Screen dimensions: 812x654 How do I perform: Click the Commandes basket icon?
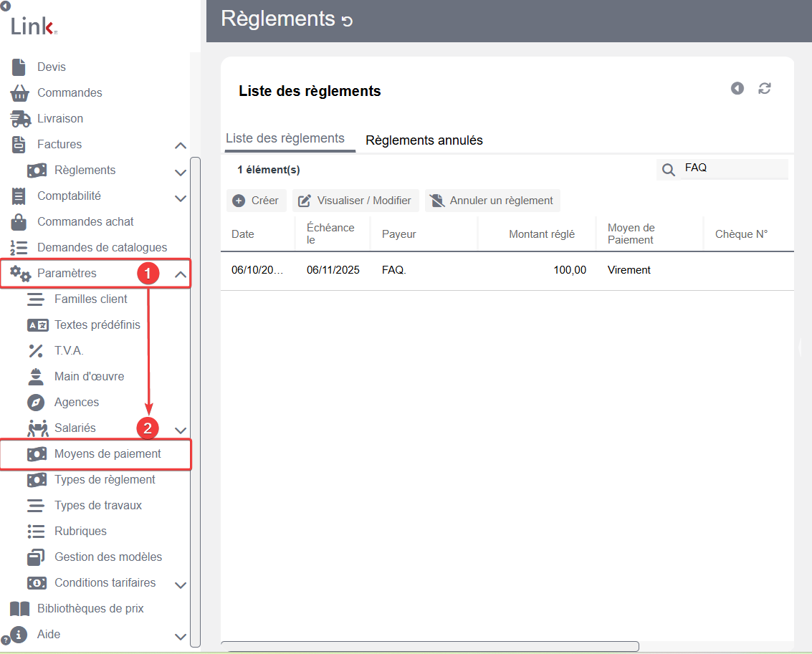(19, 93)
